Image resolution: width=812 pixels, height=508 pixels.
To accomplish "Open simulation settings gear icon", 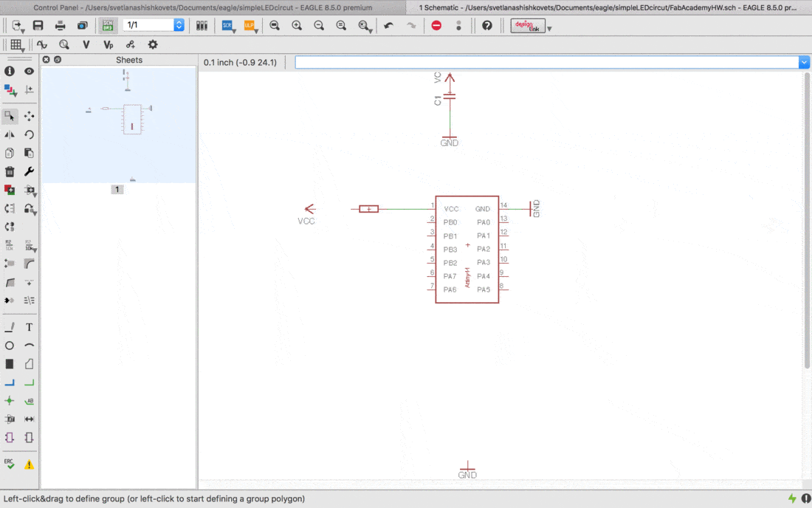I will point(153,44).
